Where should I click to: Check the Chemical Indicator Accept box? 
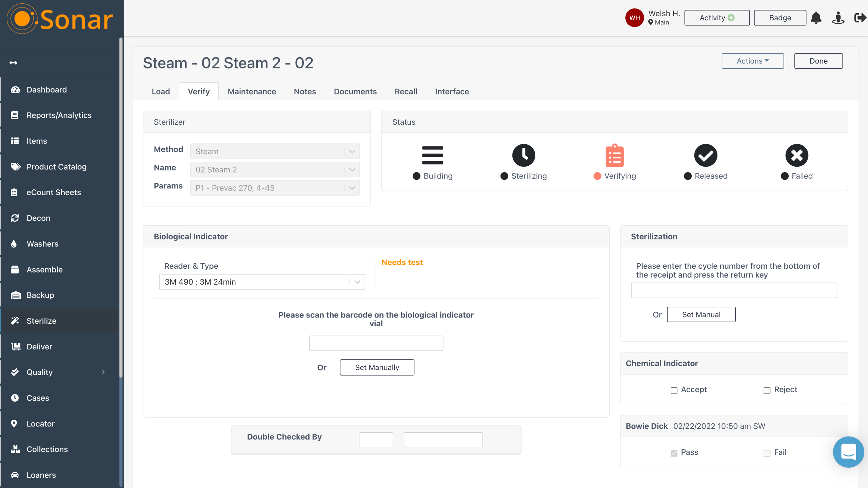[x=674, y=390]
